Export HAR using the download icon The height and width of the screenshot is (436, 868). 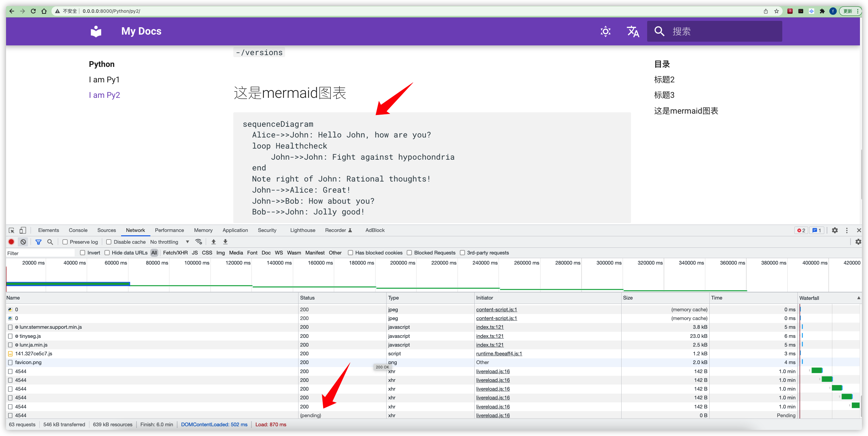tap(225, 242)
